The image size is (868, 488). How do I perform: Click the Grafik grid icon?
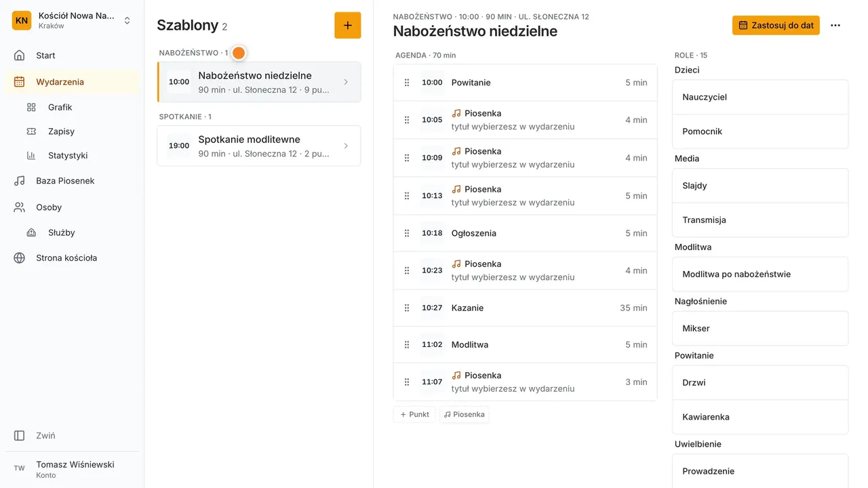coord(31,107)
